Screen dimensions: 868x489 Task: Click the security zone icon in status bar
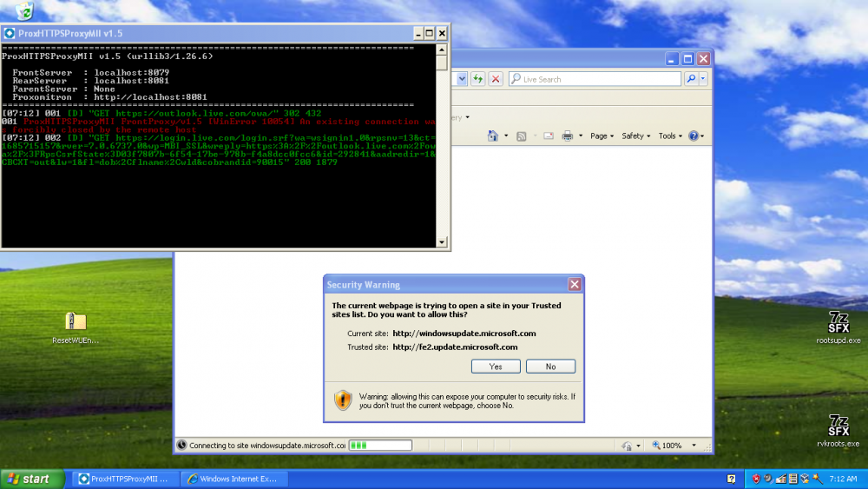tap(626, 446)
